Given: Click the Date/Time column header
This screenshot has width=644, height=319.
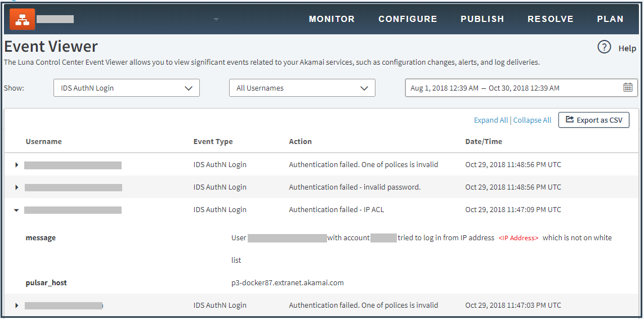Looking at the screenshot, I should click(x=484, y=142).
